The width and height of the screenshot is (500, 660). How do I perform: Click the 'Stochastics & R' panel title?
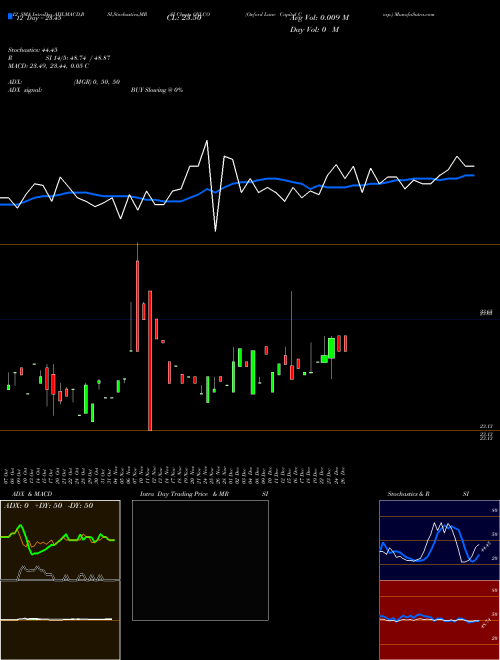click(409, 494)
